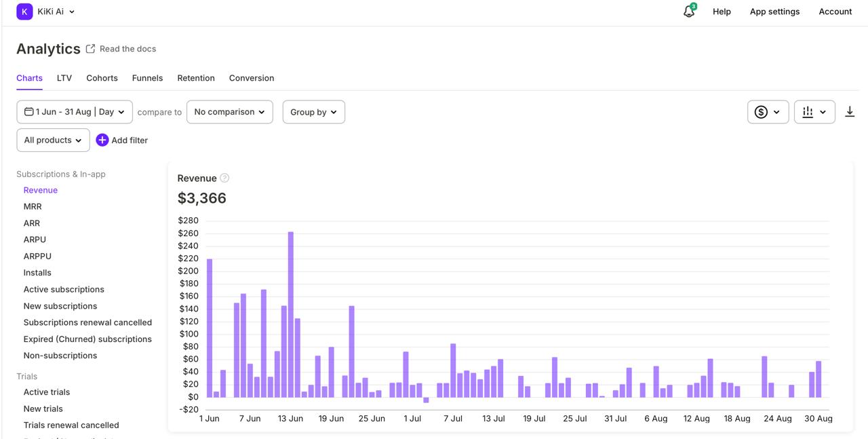Expand the Group by dropdown
This screenshot has height=439, width=868.
click(x=314, y=112)
